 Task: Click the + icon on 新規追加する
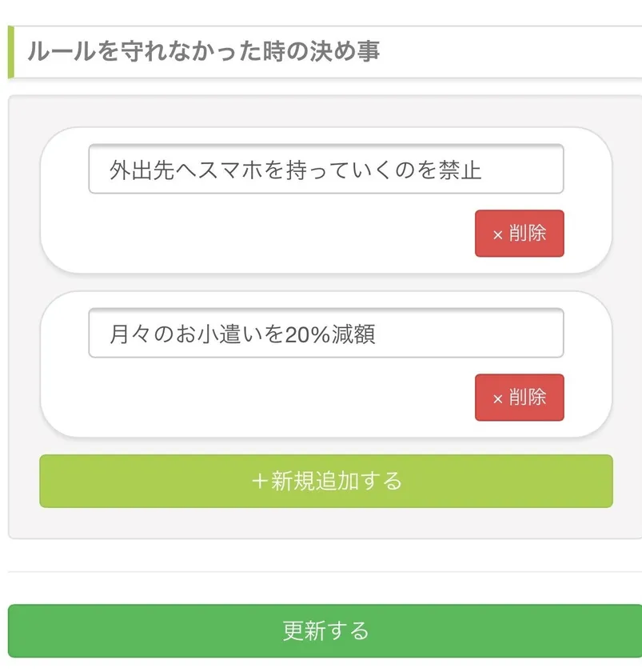[258, 482]
